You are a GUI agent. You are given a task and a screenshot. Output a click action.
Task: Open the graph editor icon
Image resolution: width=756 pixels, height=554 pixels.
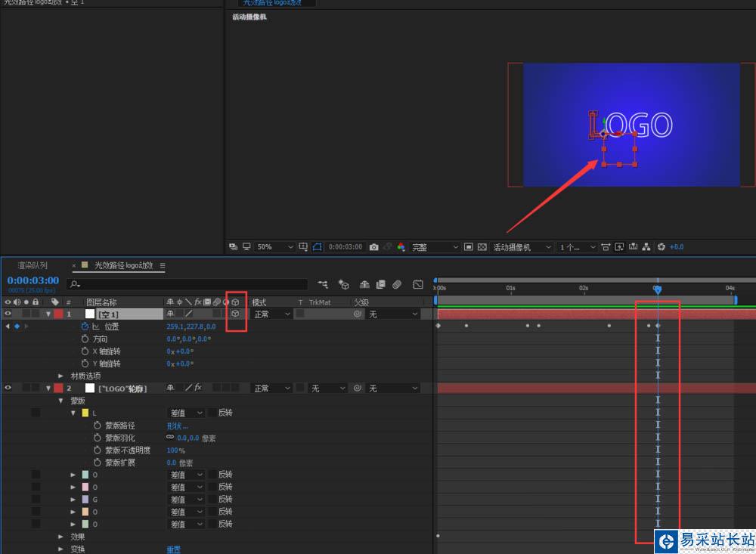click(x=418, y=284)
